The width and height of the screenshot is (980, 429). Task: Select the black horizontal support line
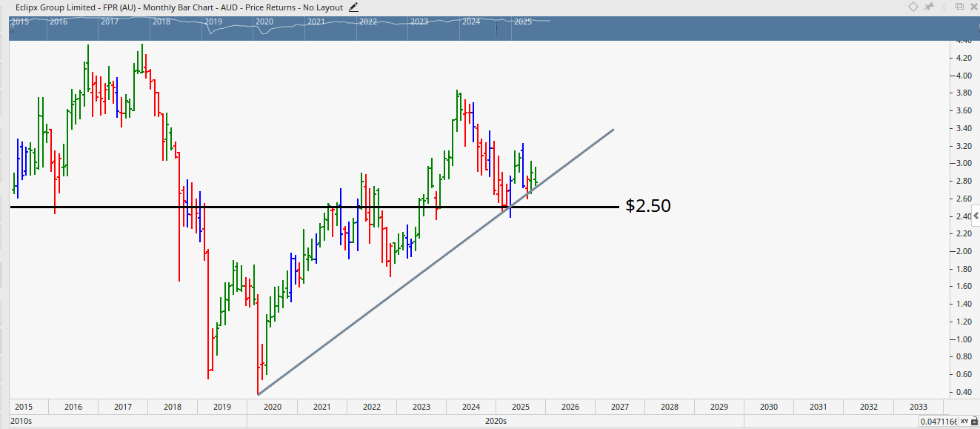point(111,207)
